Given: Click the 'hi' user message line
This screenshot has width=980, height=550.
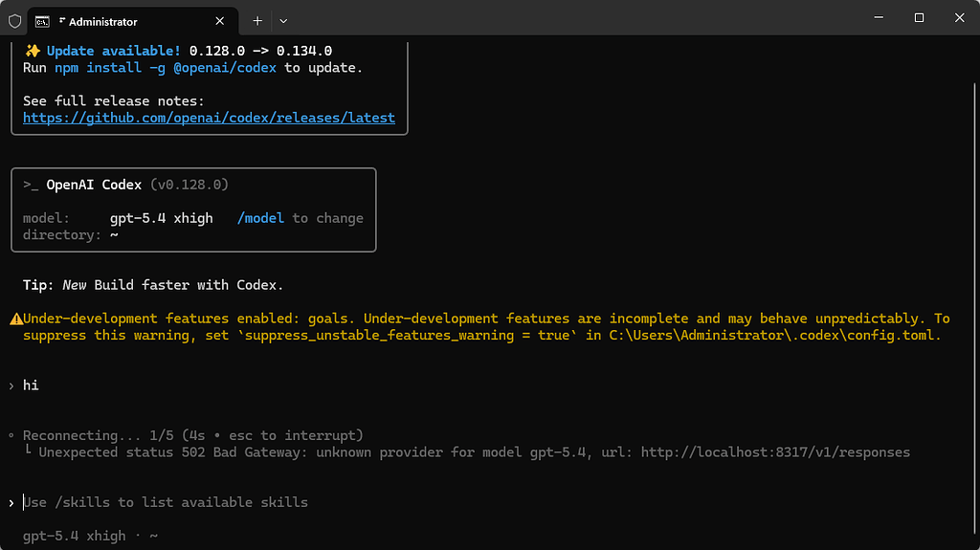Looking at the screenshot, I should (x=31, y=385).
